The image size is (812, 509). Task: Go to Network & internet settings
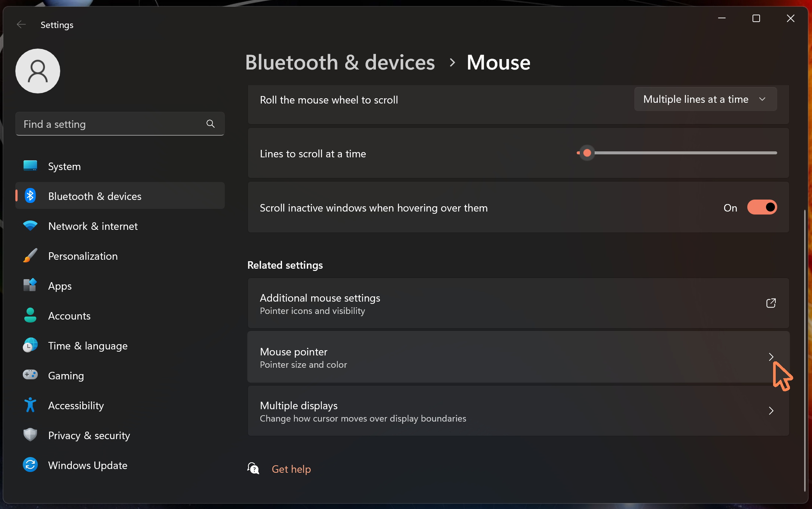[x=120, y=226]
